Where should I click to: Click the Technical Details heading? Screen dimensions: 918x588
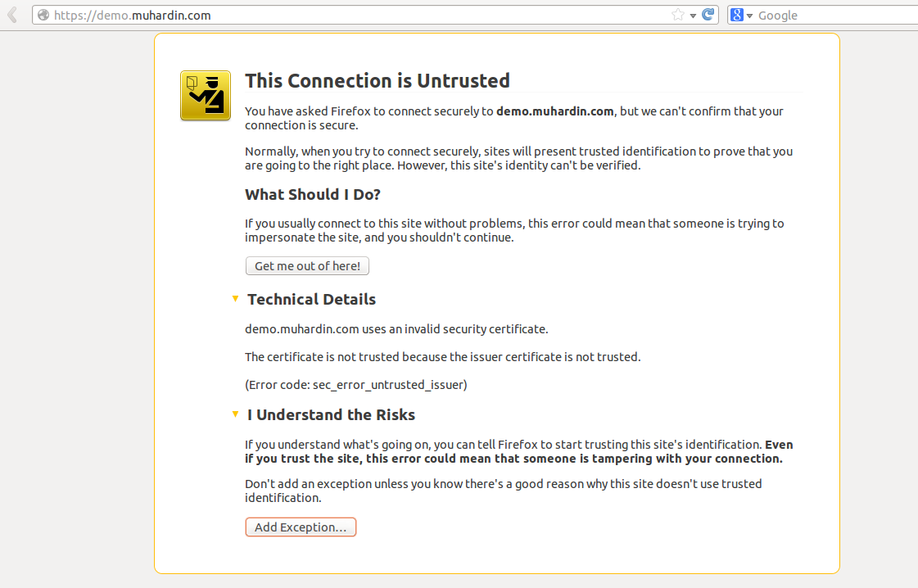[x=311, y=300]
